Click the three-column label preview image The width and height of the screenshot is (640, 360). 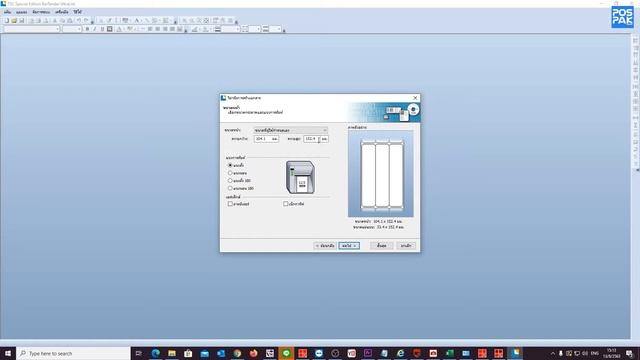tap(381, 174)
